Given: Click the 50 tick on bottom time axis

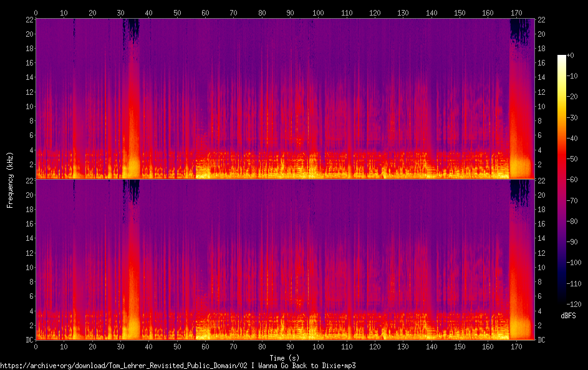Looking at the screenshot, I should point(177,346).
